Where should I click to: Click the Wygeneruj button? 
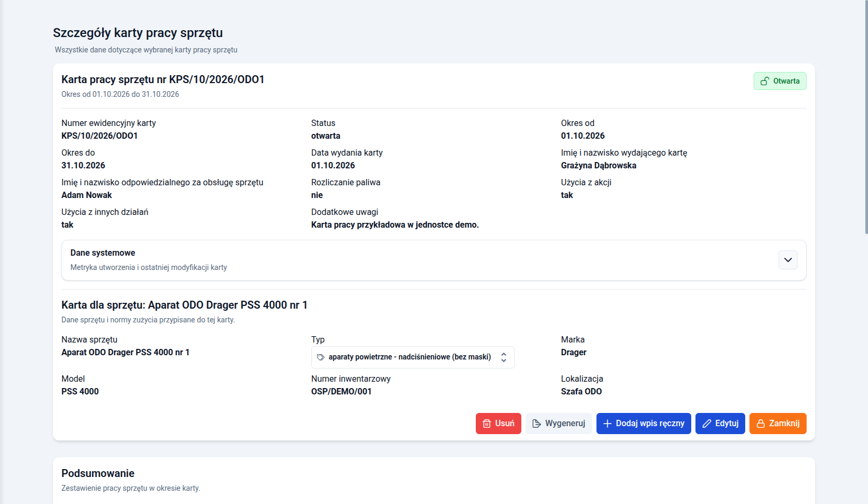559,424
